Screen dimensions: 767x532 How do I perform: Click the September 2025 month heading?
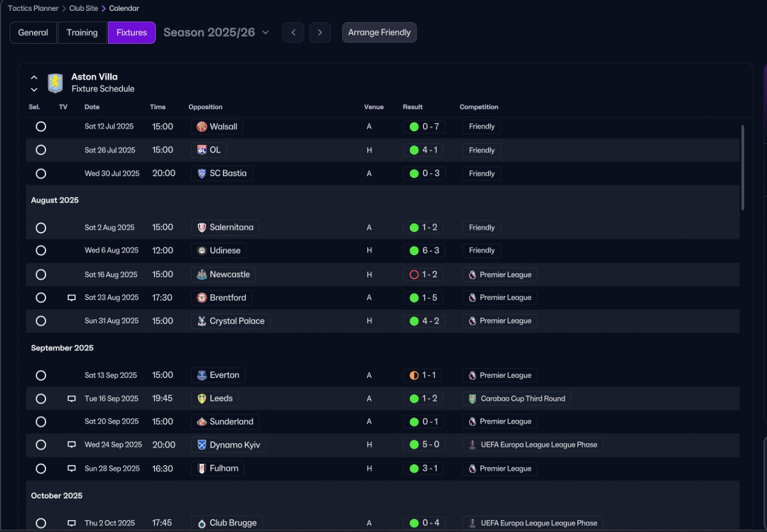pyautogui.click(x=62, y=348)
